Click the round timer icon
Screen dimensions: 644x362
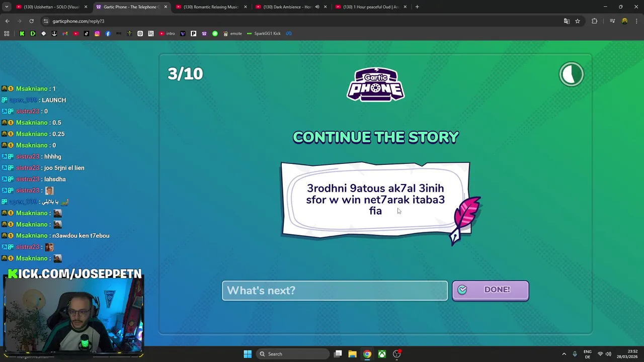pos(572,74)
